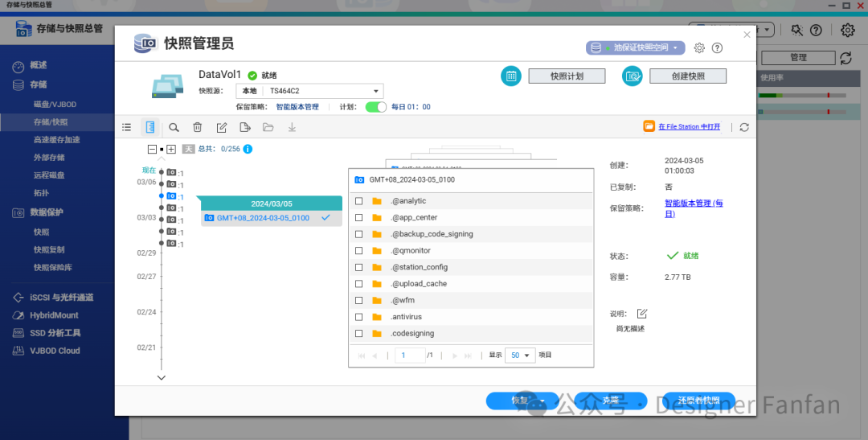Toggle the 计划 schedule switch
Screen dimensions: 868x440
[x=375, y=107]
